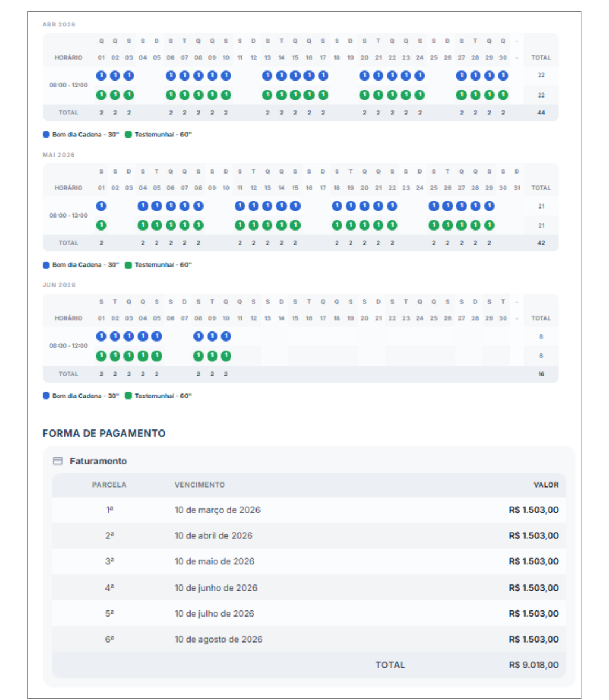Viewport: 609px width, 700px height.
Task: Click the FORMA DE PAGAMENTO heading
Action: point(104,433)
